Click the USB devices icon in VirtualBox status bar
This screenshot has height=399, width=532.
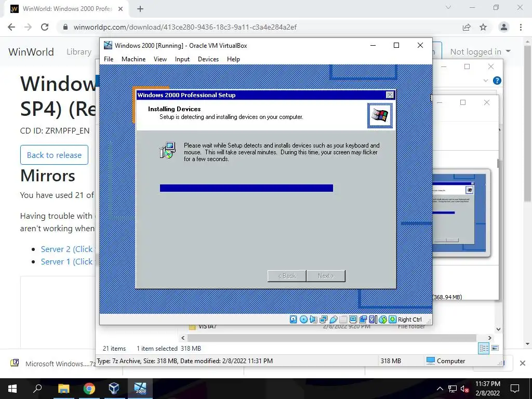333,320
